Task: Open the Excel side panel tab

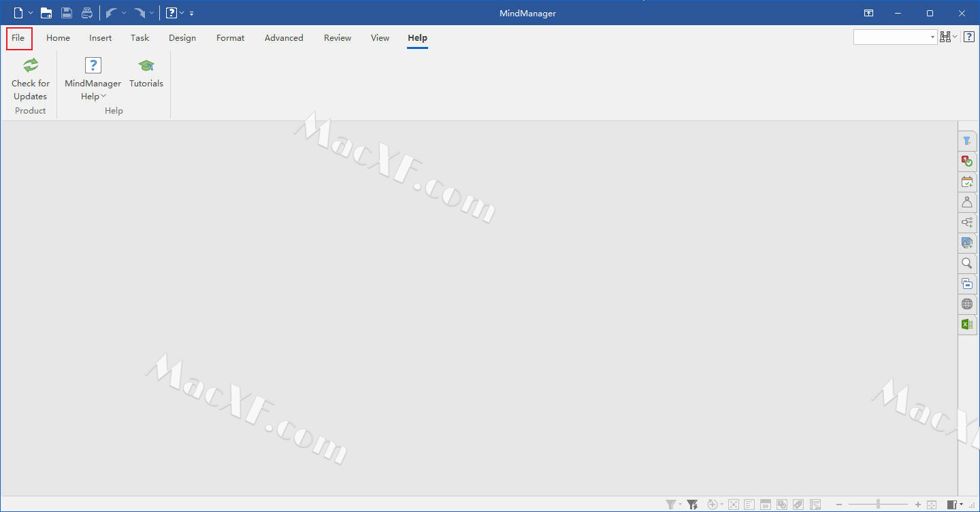Action: pos(967,324)
